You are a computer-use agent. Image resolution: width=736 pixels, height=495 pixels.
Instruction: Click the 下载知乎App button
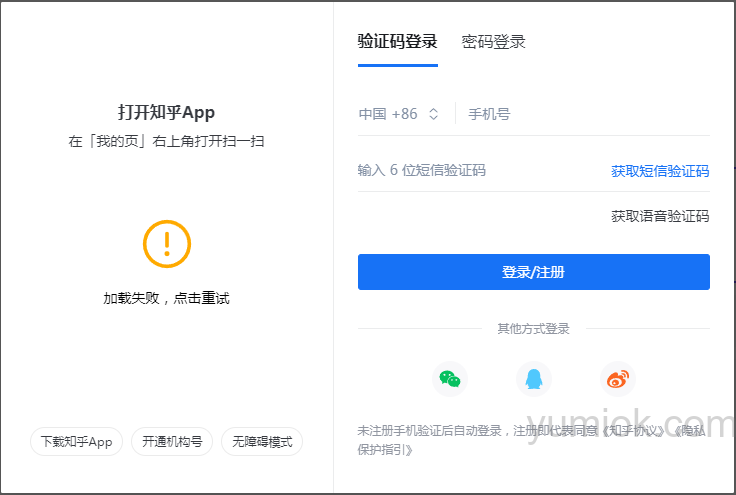77,442
